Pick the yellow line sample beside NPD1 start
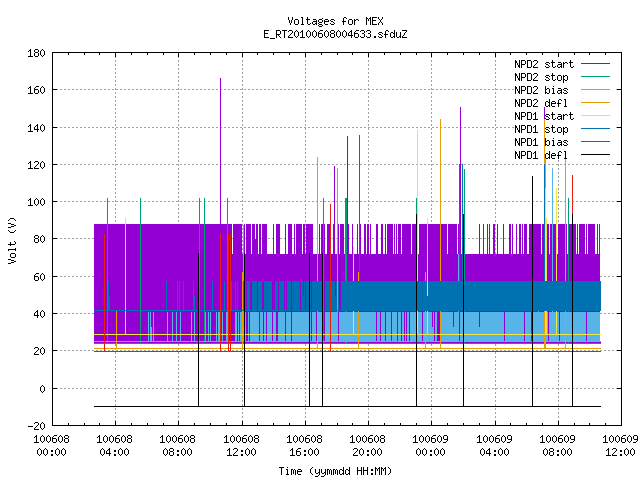Image resolution: width=640 pixels, height=480 pixels. pos(596,116)
